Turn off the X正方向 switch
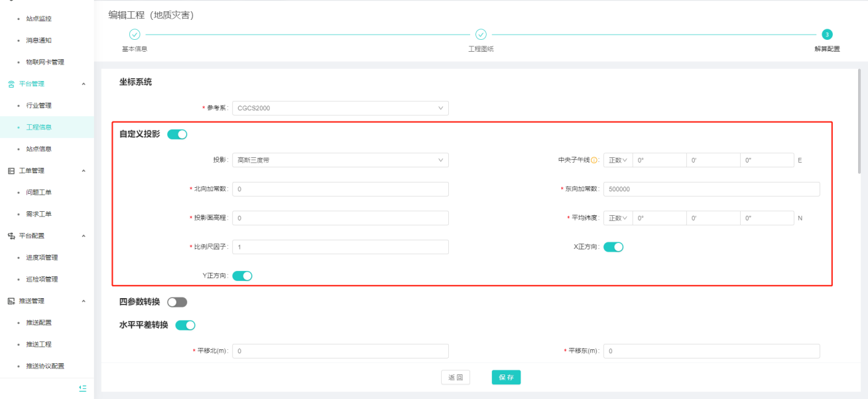Screen dimensions: 868x399 (613, 247)
